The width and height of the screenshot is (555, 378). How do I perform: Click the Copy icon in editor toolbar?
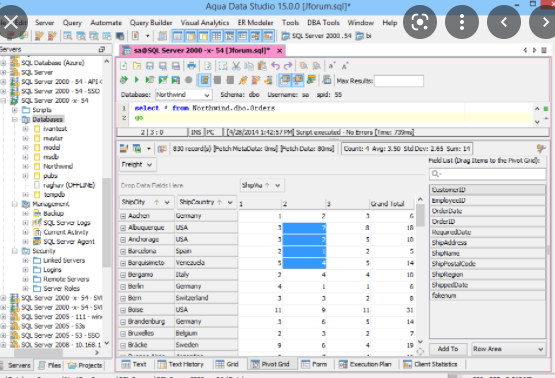click(x=249, y=66)
